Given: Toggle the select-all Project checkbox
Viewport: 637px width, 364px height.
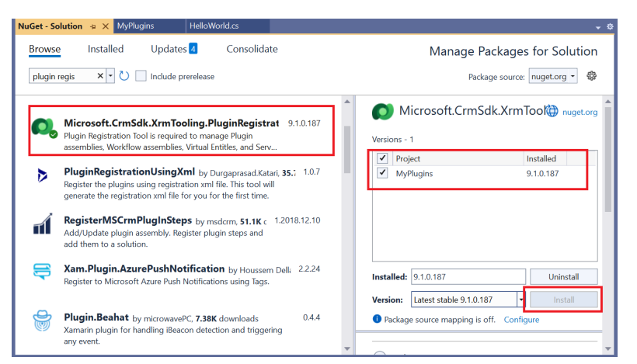Looking at the screenshot, I should tap(382, 158).
